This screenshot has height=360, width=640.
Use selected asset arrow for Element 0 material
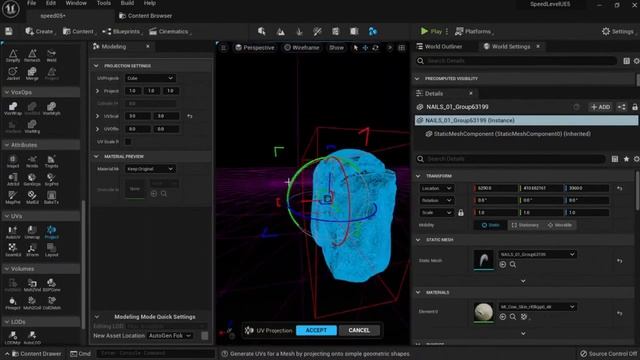[502, 317]
